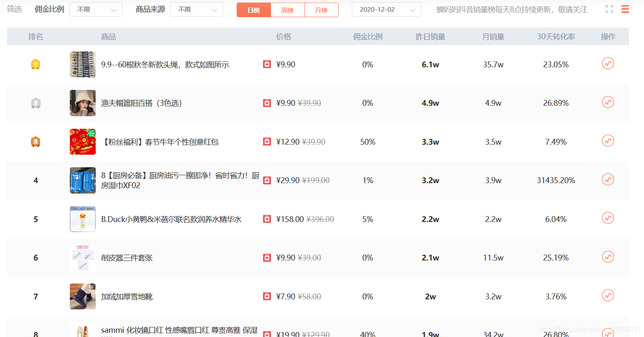Click the fisherman hat product thumbnail
Viewport: 644px width, 337px height.
point(83,103)
